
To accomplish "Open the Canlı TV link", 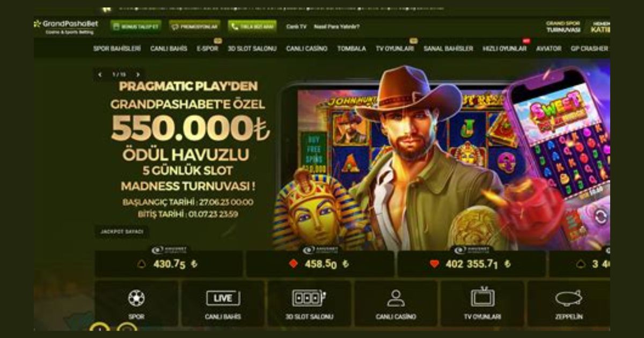I will (296, 26).
